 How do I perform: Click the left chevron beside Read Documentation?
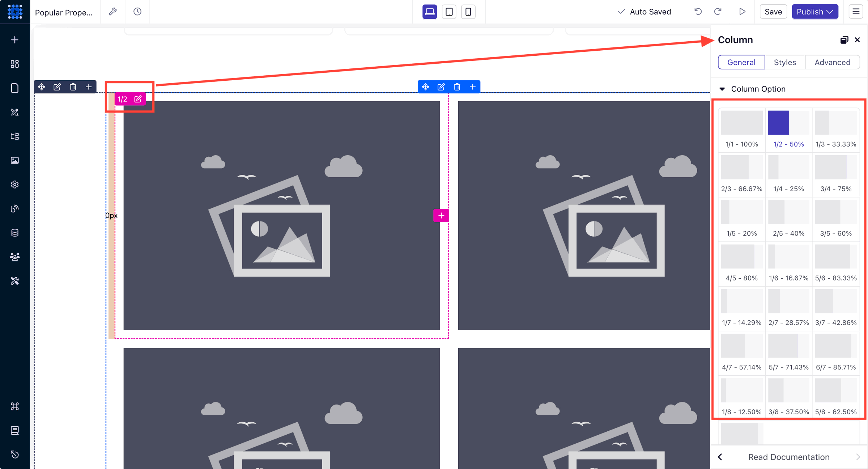coord(720,457)
